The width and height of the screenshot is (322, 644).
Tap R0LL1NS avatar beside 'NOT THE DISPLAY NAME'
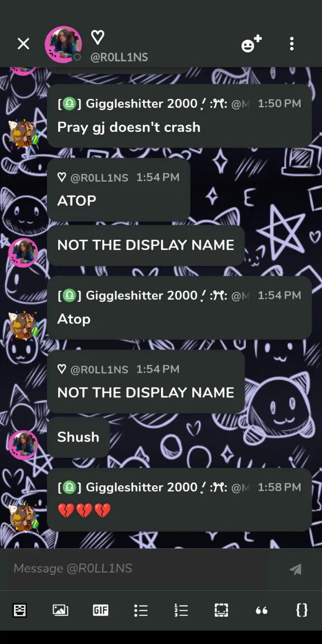[x=23, y=253]
